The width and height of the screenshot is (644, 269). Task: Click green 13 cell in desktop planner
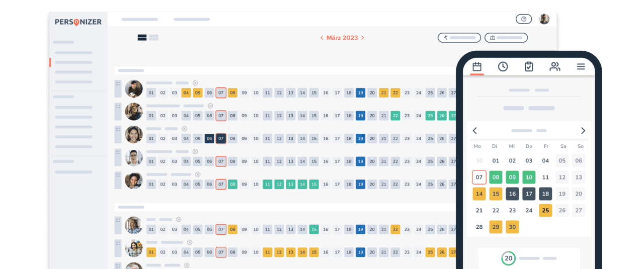click(x=291, y=184)
